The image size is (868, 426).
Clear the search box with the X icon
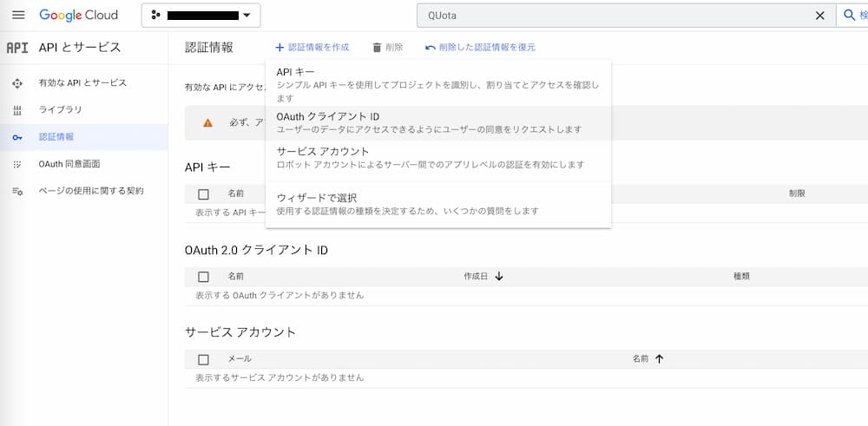pyautogui.click(x=820, y=16)
